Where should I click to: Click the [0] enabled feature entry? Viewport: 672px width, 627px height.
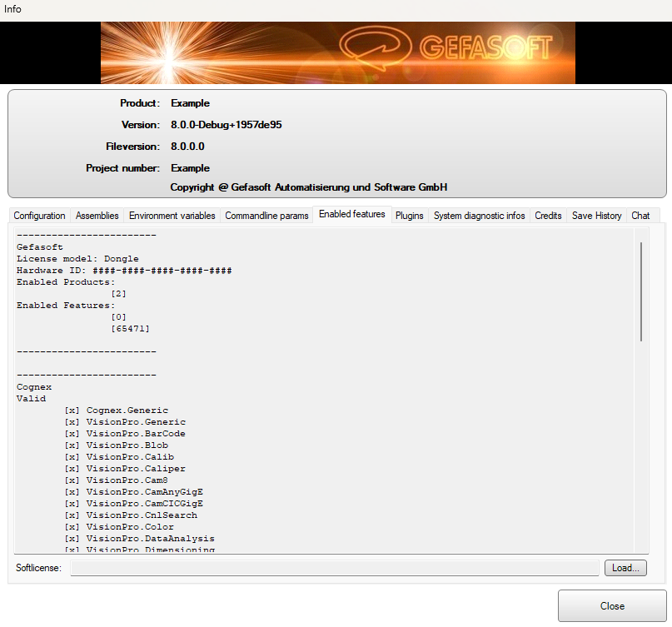[119, 317]
